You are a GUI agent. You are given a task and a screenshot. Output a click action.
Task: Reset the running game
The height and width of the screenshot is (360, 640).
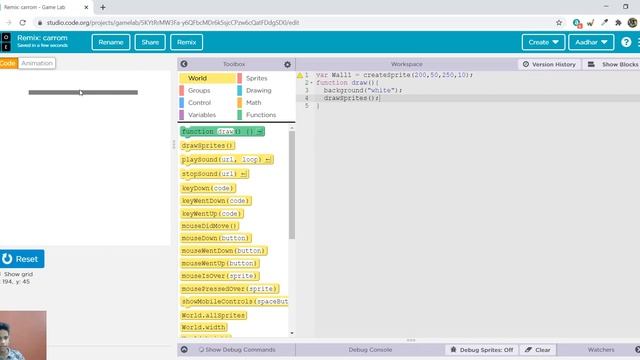(x=22, y=259)
